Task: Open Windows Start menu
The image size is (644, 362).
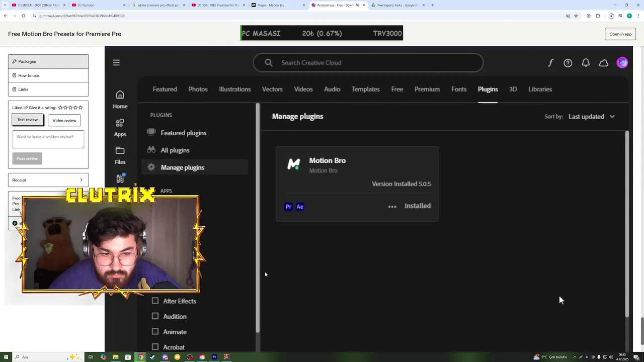Action: point(6,357)
